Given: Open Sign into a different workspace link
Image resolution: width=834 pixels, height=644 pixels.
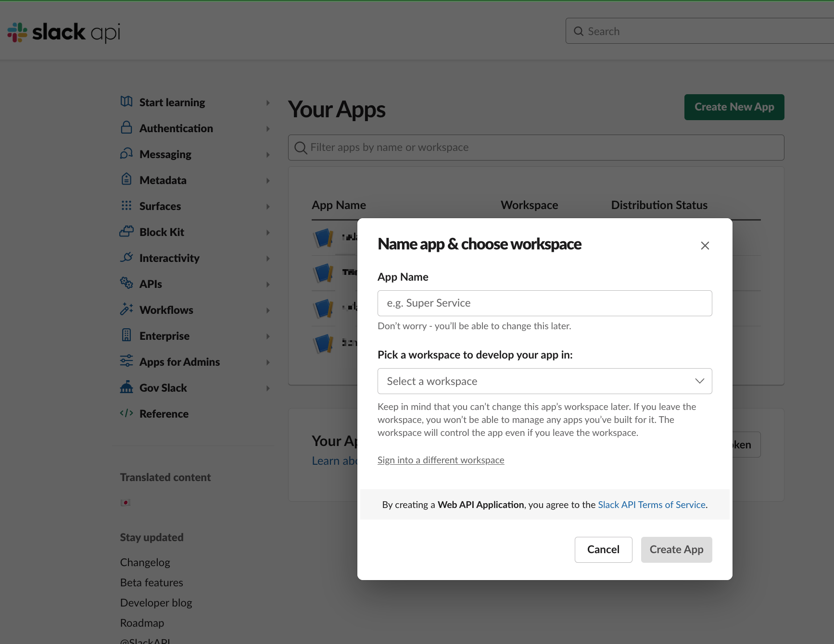Looking at the screenshot, I should [x=441, y=460].
